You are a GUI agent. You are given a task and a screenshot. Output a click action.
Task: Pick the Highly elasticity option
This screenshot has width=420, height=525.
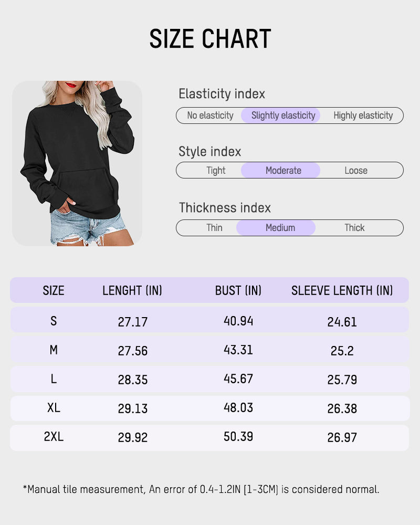coord(363,115)
